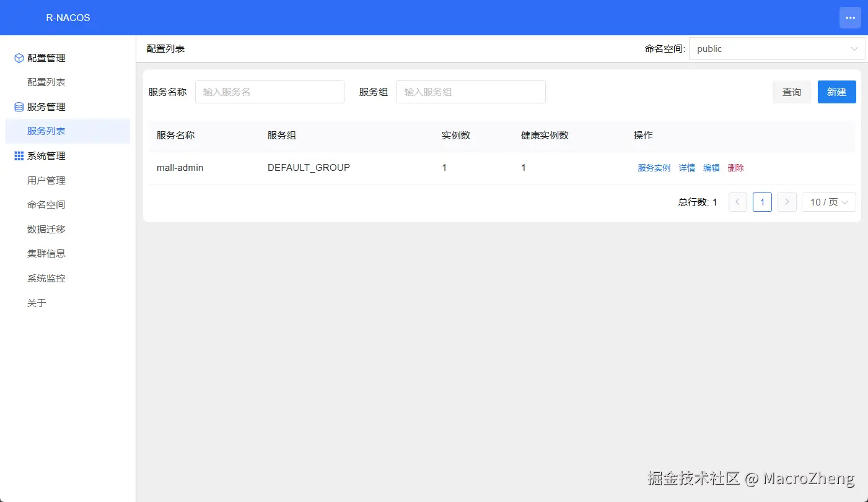Click the 实例数 column header
Screen dimensions: 868x502
(456, 136)
